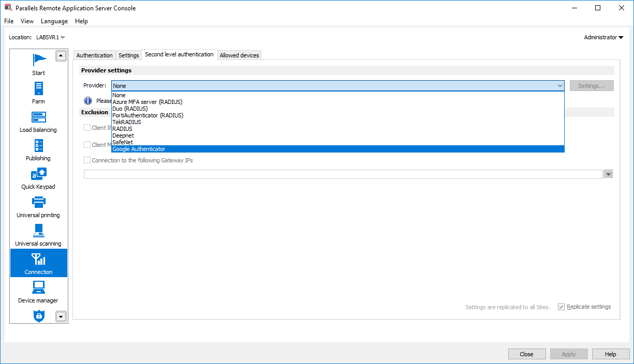Click the Apply button
Image resolution: width=634 pixels, height=364 pixels.
(x=569, y=354)
